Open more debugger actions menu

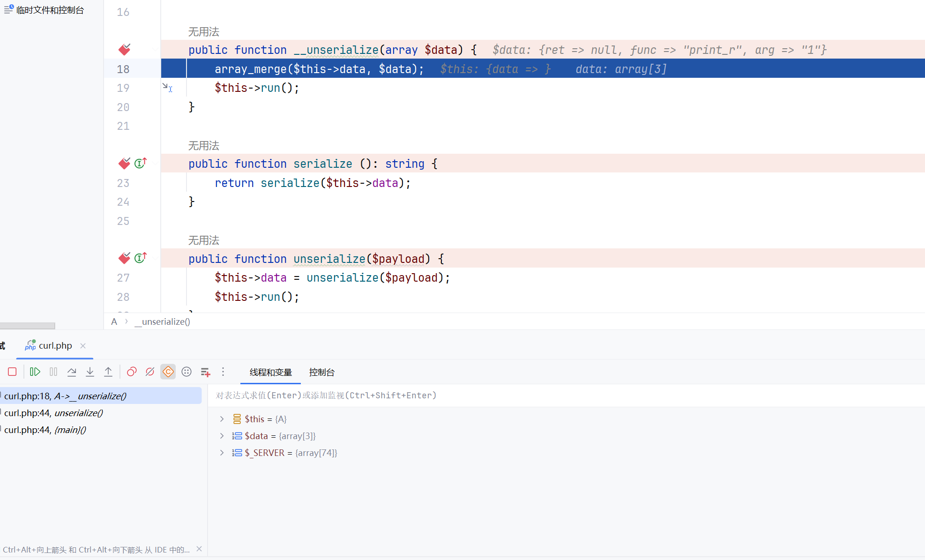[223, 372]
